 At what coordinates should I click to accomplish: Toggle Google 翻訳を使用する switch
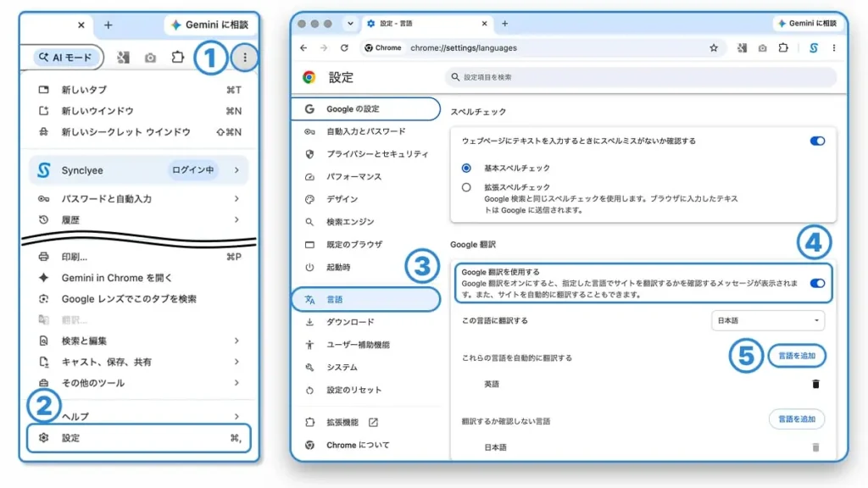[817, 283]
